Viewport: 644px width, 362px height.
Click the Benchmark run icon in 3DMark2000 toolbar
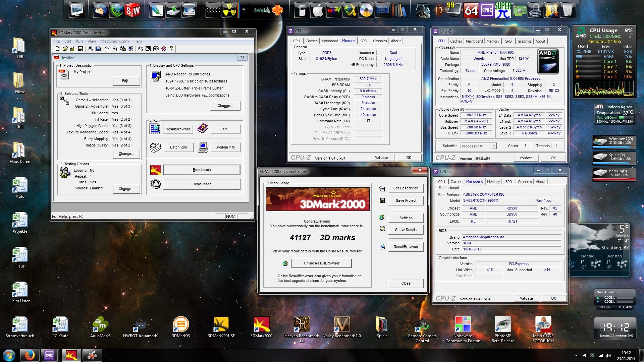148,49
